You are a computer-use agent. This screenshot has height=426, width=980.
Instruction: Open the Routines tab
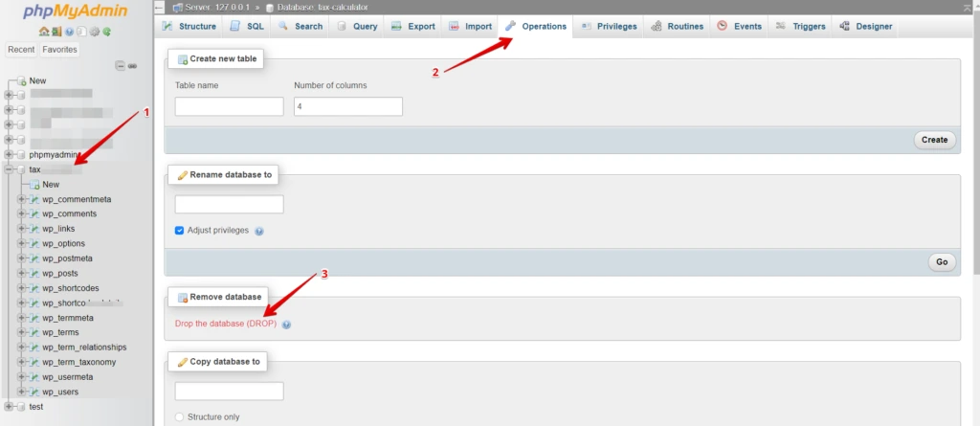tap(677, 26)
